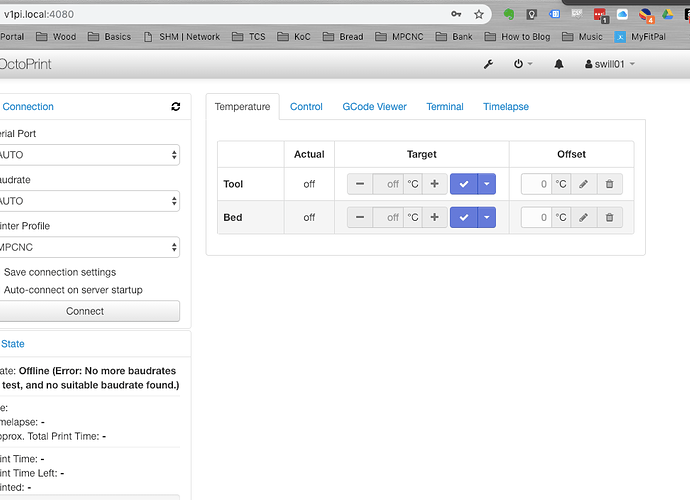
Task: Click the Offline error state message
Action: coord(89,378)
